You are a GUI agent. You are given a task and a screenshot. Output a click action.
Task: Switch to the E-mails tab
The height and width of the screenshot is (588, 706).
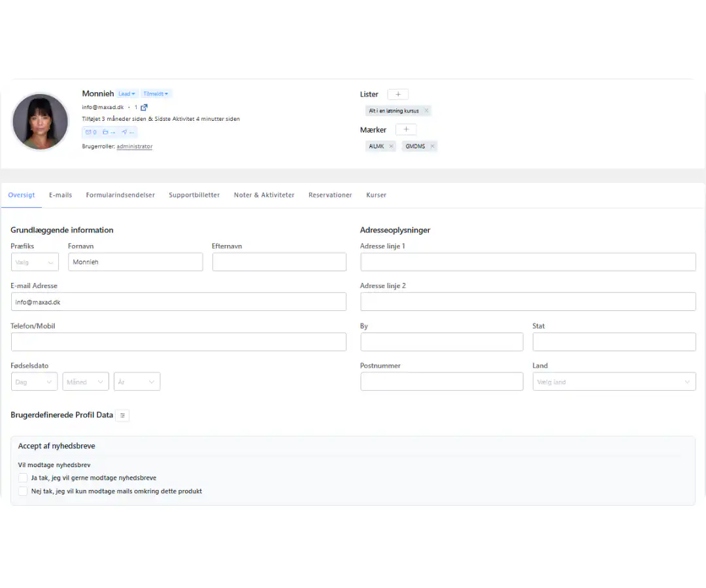[x=60, y=195]
